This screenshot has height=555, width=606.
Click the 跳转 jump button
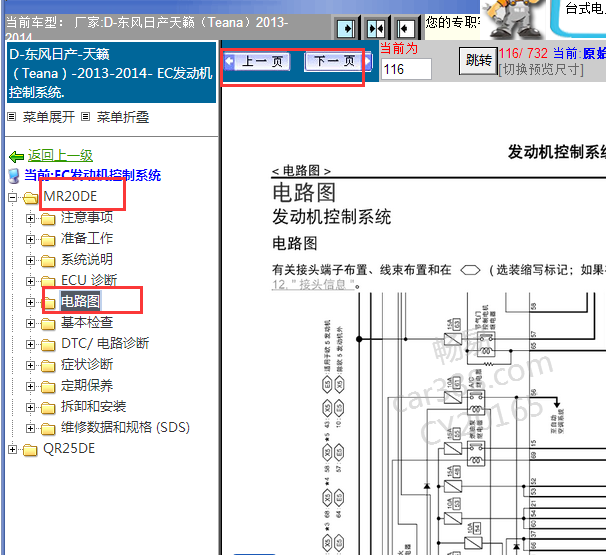click(478, 60)
